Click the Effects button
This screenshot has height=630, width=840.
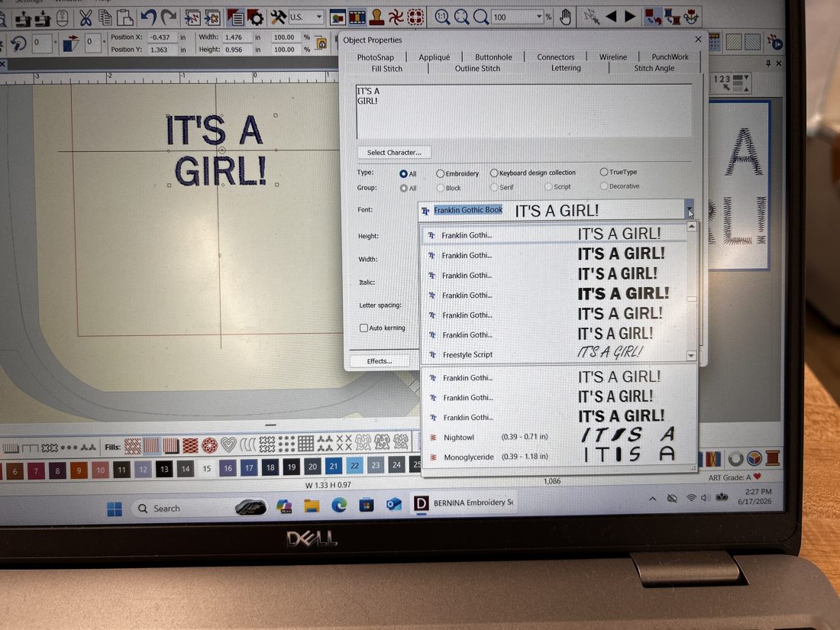(380, 361)
